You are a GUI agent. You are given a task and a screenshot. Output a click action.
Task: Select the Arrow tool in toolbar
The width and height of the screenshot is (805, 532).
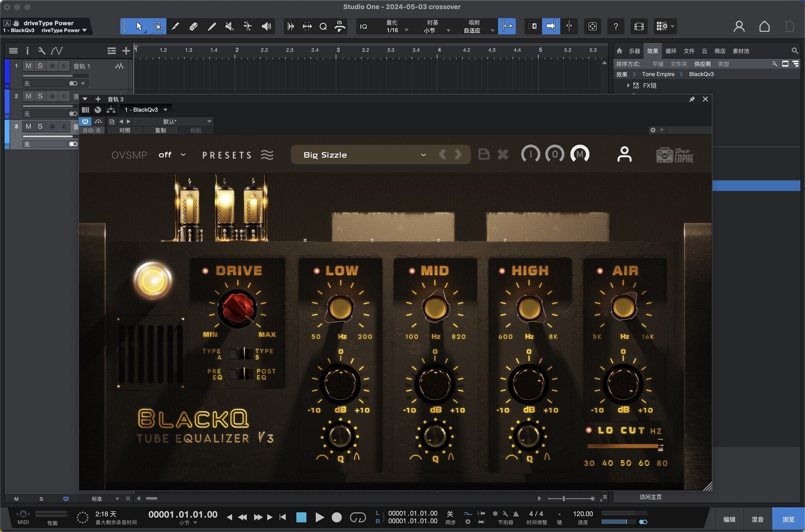(139, 26)
